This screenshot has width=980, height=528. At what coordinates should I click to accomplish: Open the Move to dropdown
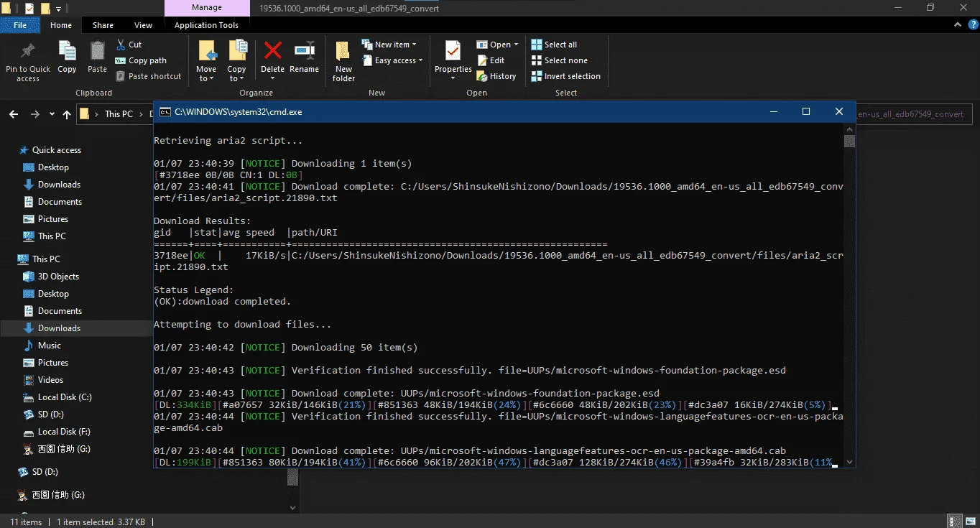pos(206,74)
